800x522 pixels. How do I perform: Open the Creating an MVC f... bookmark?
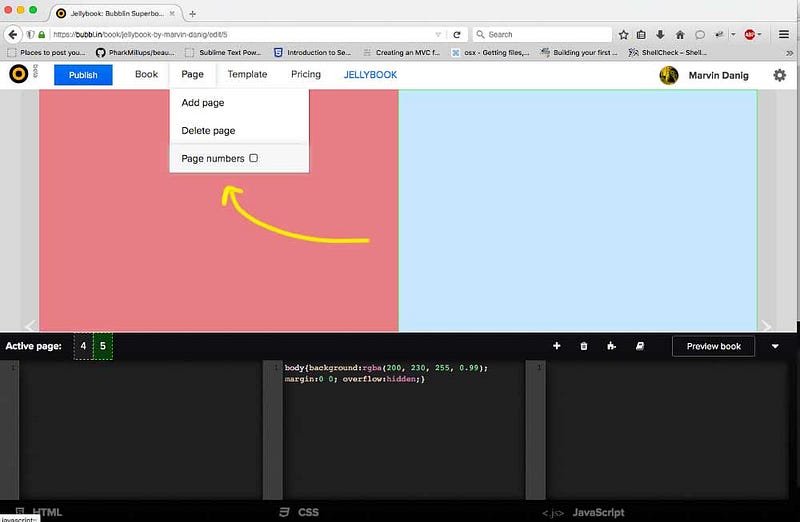(x=402, y=53)
